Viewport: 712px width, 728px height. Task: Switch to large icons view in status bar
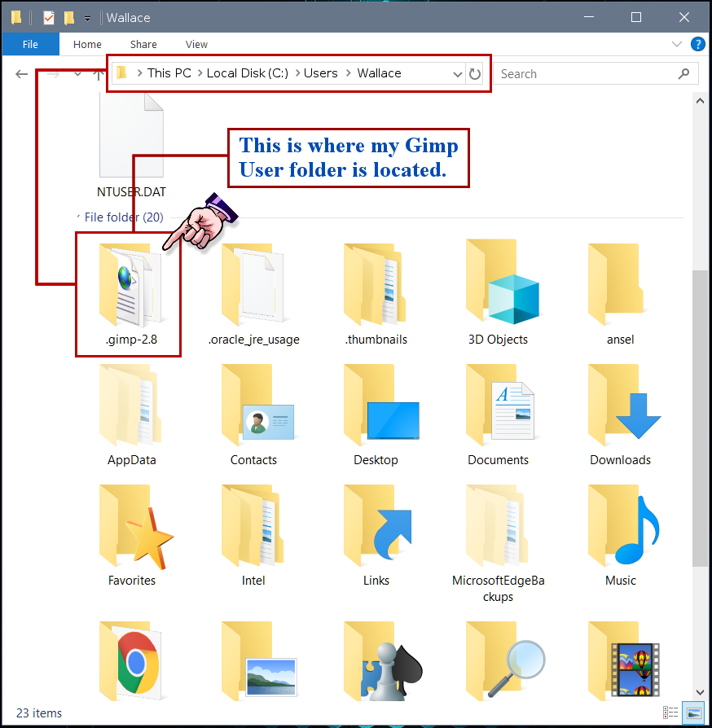pos(693,713)
